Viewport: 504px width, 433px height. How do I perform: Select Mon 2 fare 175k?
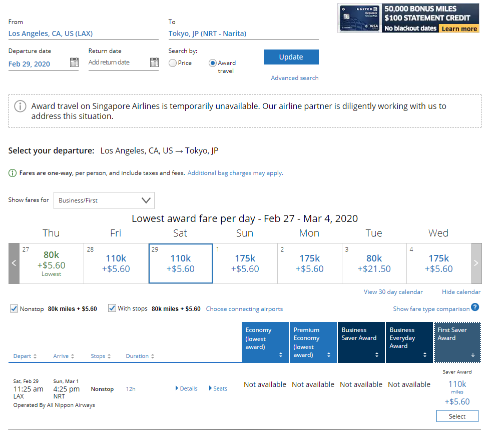tap(310, 263)
